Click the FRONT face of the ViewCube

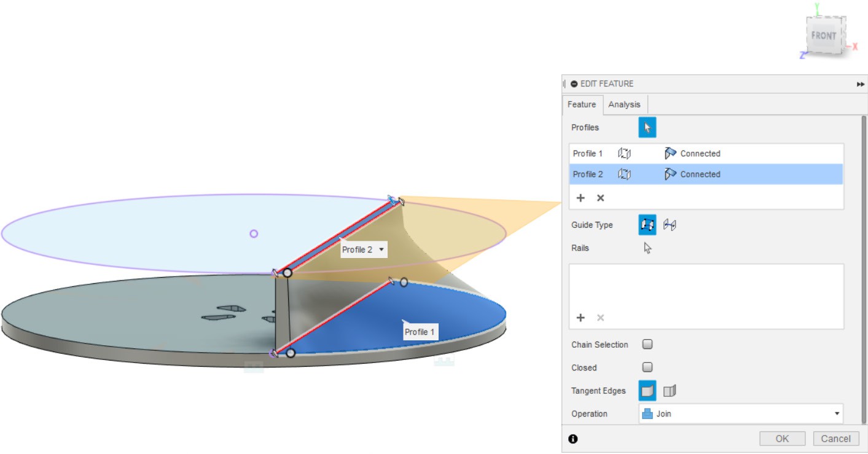click(823, 36)
